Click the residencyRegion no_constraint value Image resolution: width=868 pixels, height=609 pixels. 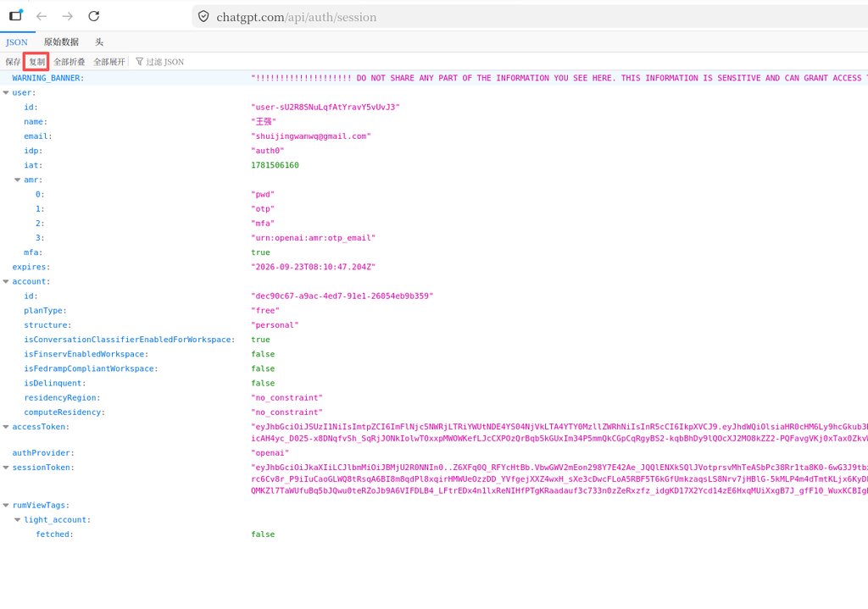pyautogui.click(x=287, y=398)
